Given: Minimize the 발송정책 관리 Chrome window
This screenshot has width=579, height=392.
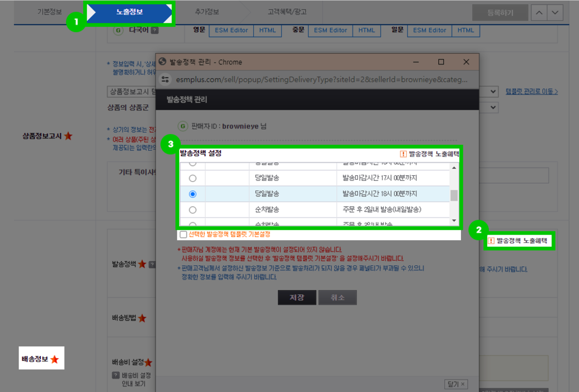Looking at the screenshot, I should pyautogui.click(x=415, y=62).
